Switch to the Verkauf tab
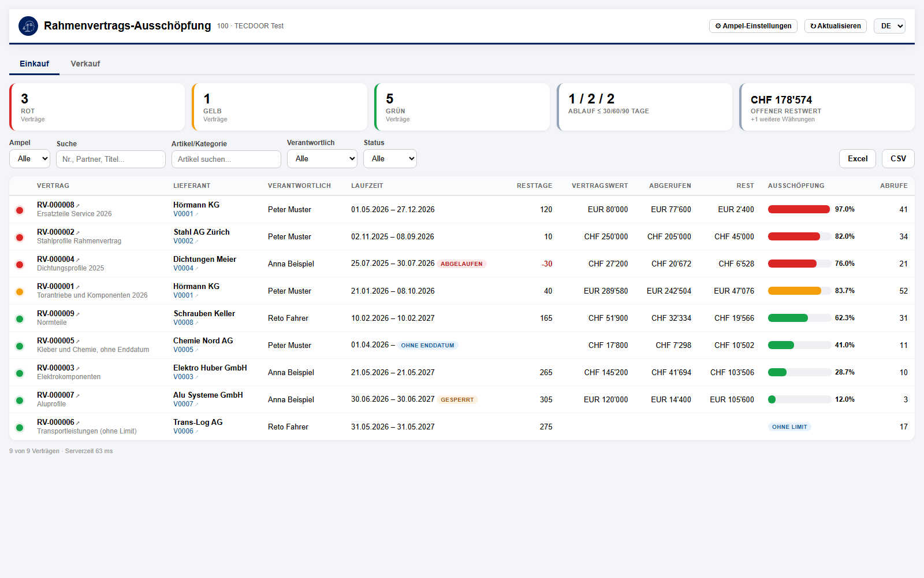 point(85,64)
